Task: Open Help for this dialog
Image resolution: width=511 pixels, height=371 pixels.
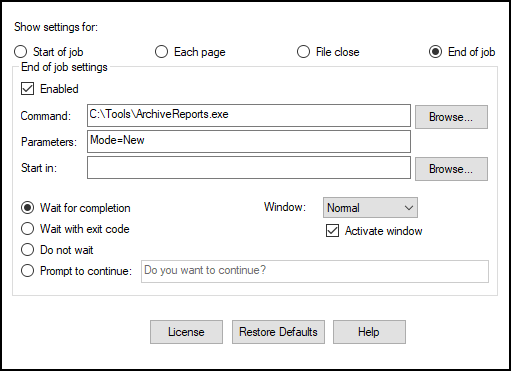Action: pyautogui.click(x=369, y=332)
